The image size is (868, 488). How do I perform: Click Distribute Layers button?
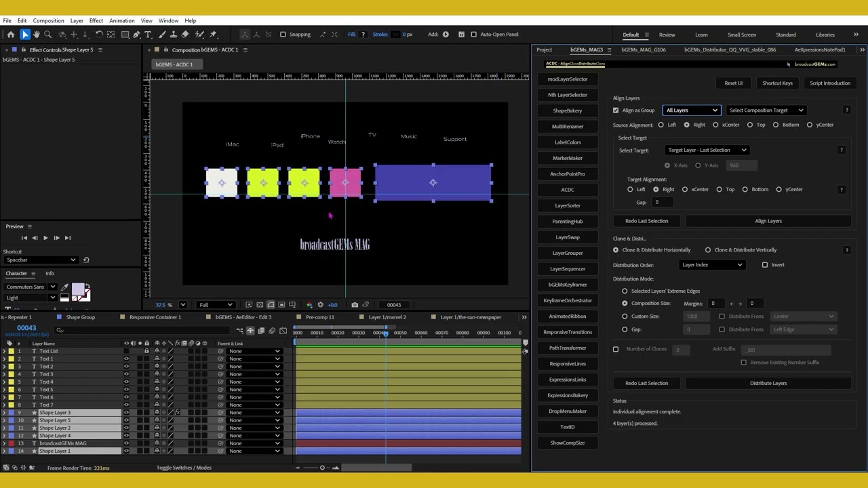768,383
